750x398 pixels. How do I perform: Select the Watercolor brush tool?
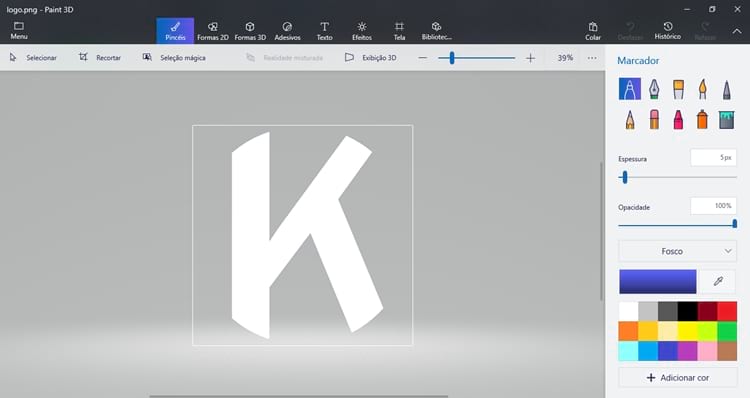coord(702,89)
